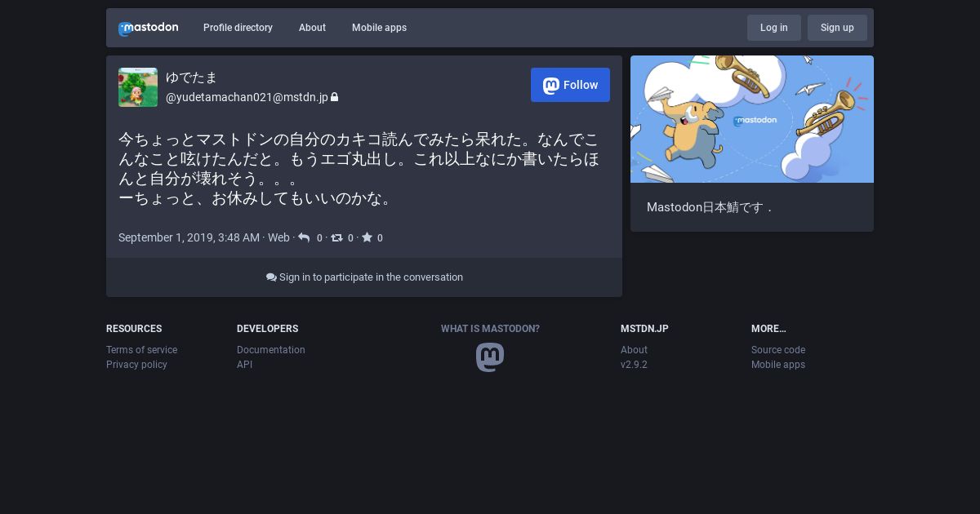Screen dimensions: 980x514
Task: Click the reply arrow icon
Action: (304, 237)
